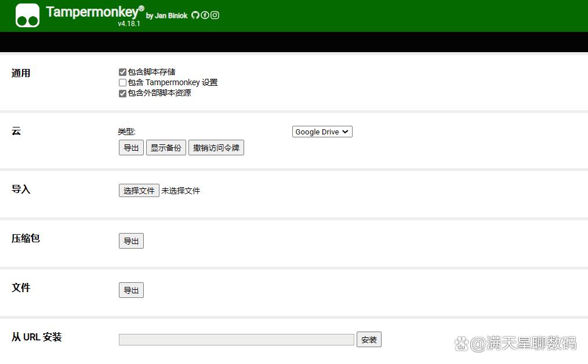Uncheck the 包含外部脚本资源 checkbox
588x364 pixels.
click(x=122, y=93)
